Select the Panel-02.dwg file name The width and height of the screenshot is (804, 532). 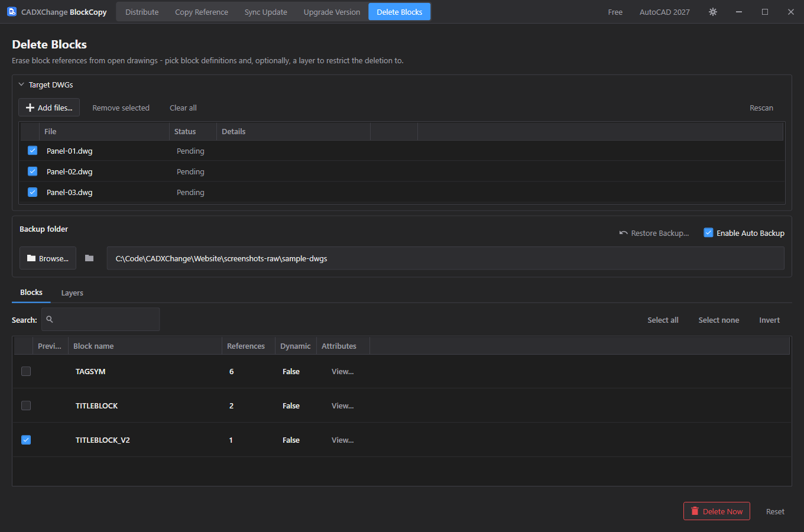point(70,171)
